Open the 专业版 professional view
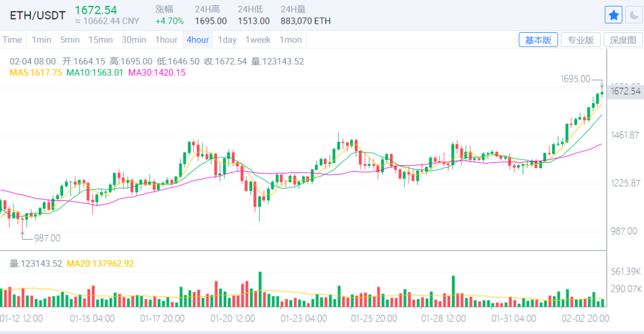644x334 pixels. click(580, 40)
